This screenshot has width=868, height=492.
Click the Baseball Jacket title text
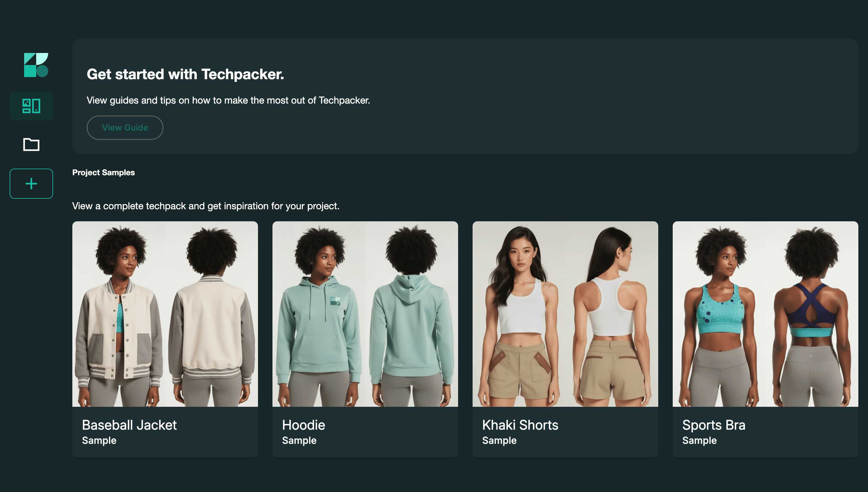[129, 425]
